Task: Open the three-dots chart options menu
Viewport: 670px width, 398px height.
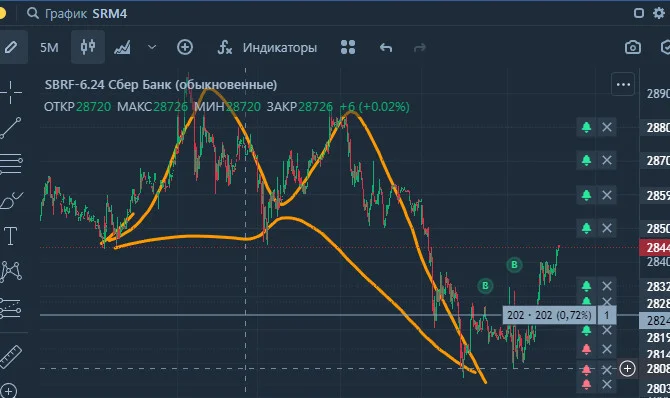Action: pos(623,85)
